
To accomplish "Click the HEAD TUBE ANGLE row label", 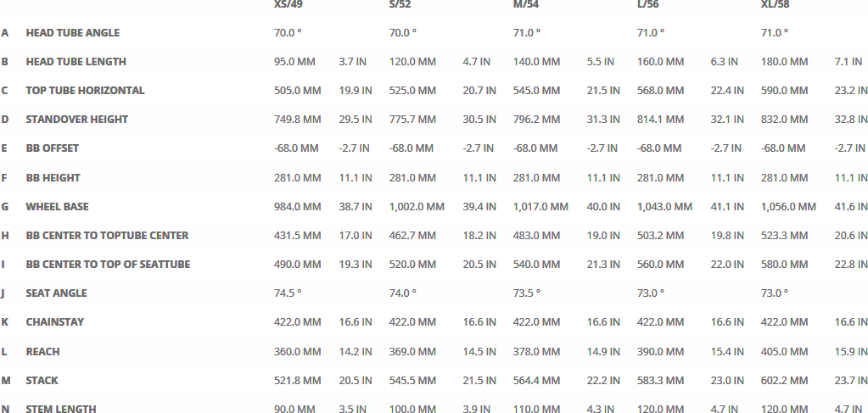I will (x=72, y=33).
